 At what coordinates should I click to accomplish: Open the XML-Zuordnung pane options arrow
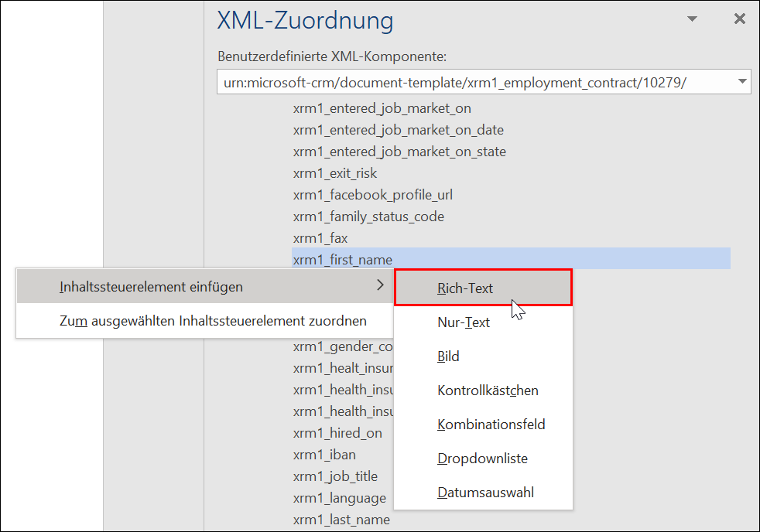pos(692,19)
